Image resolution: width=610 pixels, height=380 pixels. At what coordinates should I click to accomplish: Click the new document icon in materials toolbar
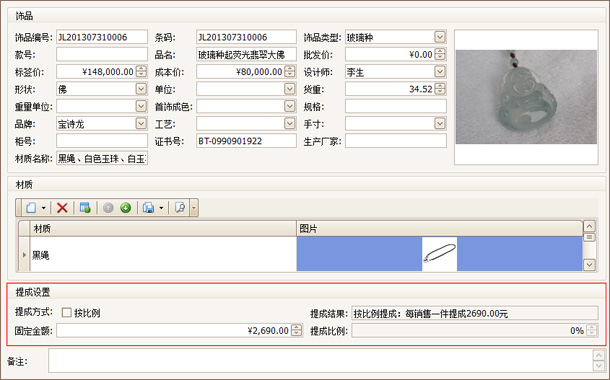(x=31, y=208)
